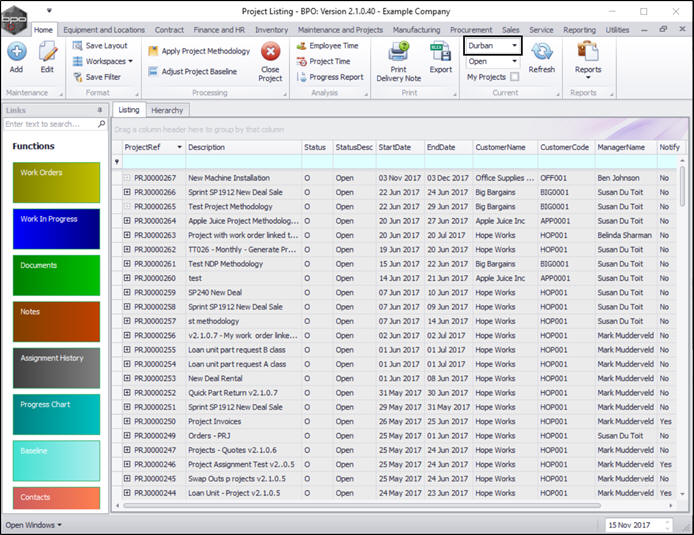Open the Reports ribbon button

pos(588,56)
